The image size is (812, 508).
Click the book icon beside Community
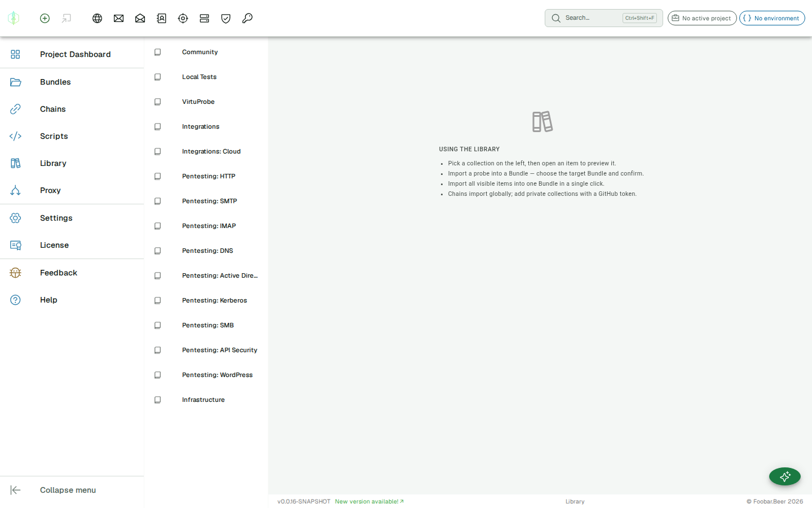tap(158, 52)
